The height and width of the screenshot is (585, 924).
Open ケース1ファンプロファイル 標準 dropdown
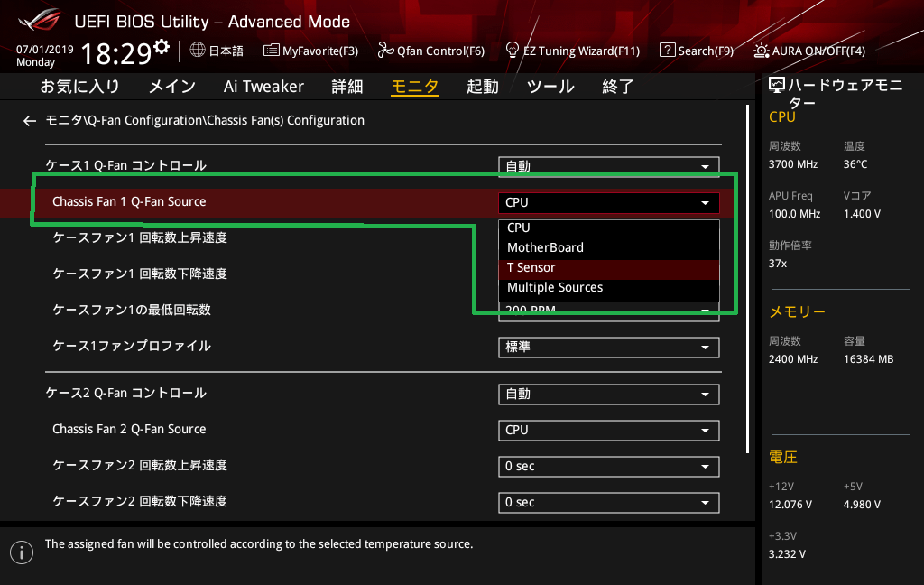(x=609, y=348)
